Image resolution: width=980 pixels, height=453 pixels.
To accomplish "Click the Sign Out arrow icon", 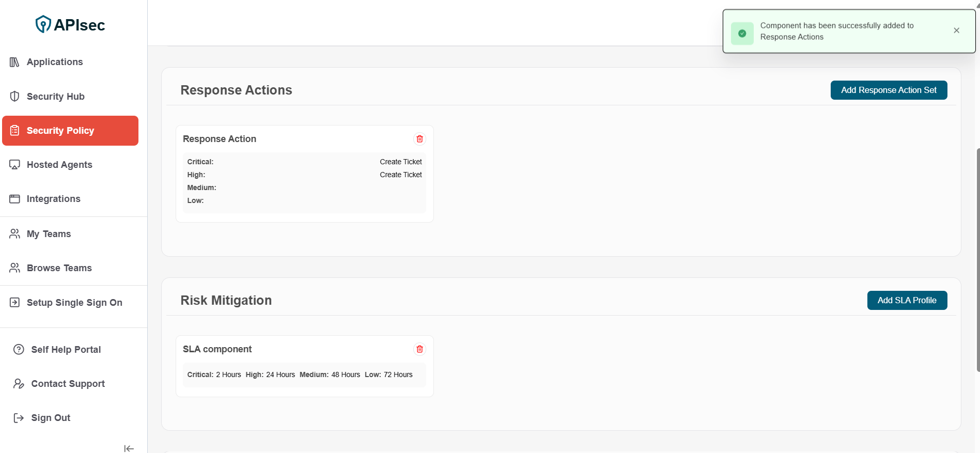I will (x=19, y=418).
